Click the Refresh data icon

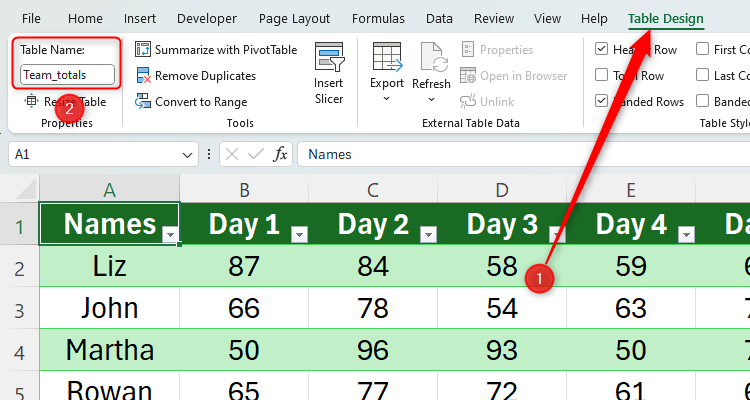[x=432, y=58]
